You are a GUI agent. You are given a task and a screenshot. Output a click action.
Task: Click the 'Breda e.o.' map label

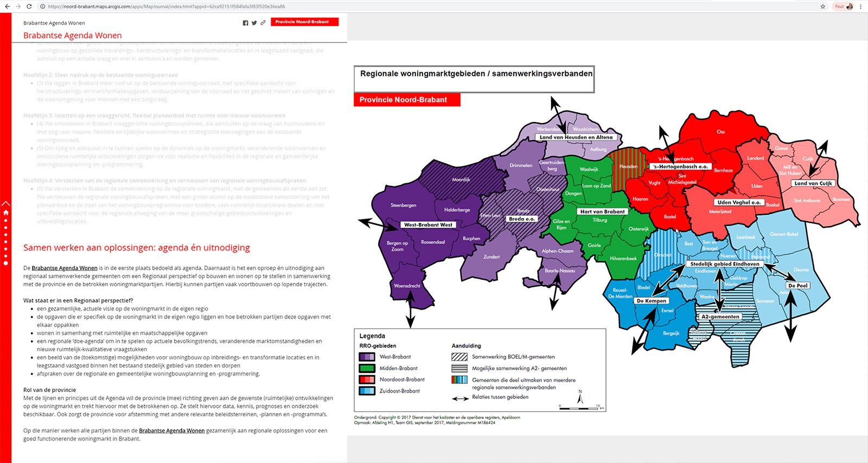click(522, 219)
